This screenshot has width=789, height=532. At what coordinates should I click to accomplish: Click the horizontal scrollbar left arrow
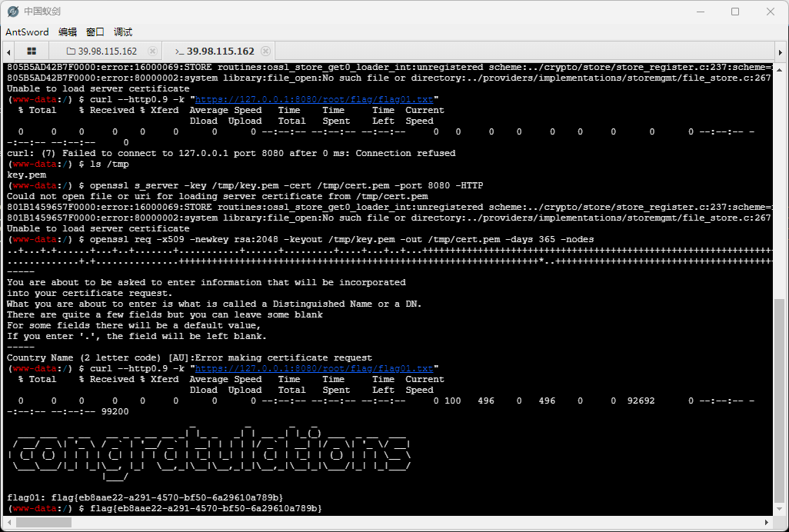coord(7,523)
